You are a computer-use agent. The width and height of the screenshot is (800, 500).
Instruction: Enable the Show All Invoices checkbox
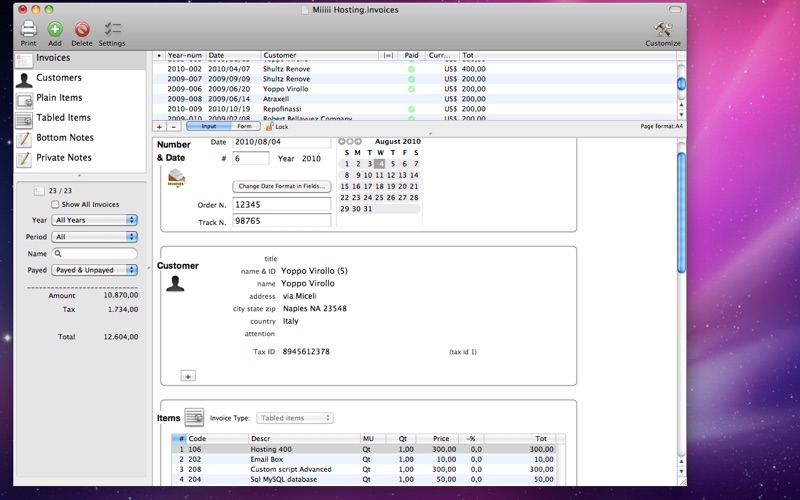55,205
